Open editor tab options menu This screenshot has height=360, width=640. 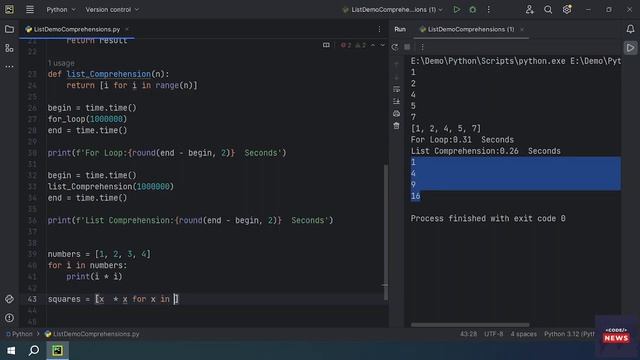coord(379,29)
